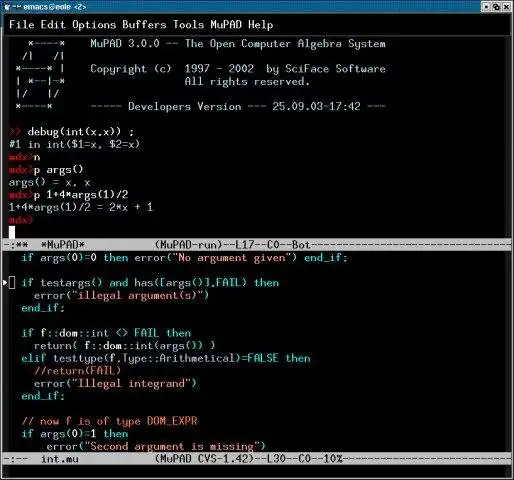Click 'All rights reserved.' text

pyautogui.click(x=247, y=82)
